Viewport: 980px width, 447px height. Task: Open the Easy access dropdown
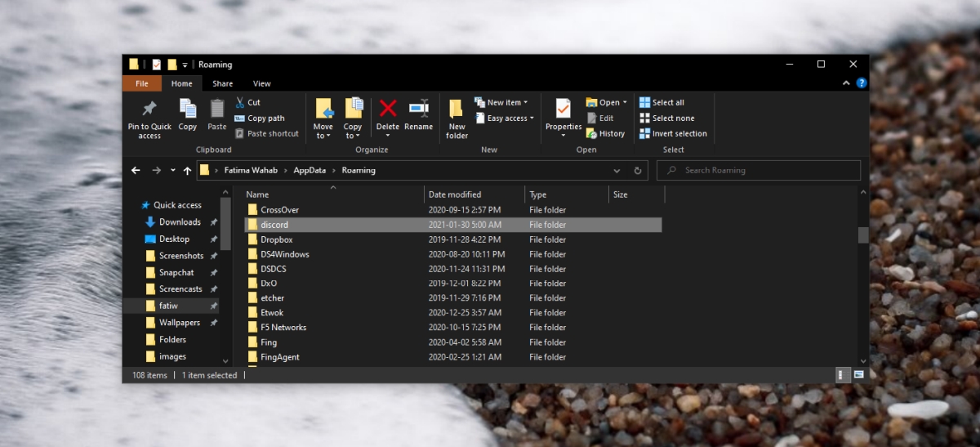[x=504, y=118]
